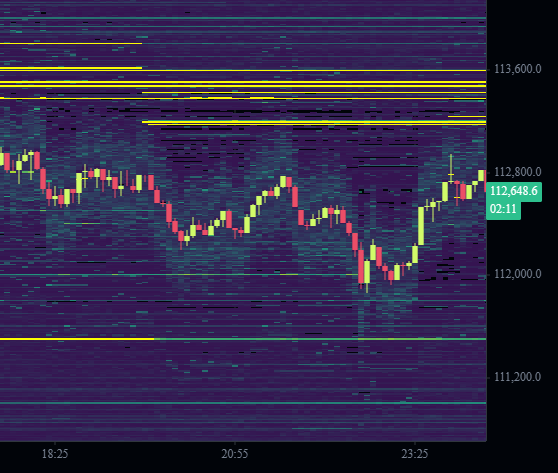Click the 113,600.0 price axis label
558x473 pixels.
tap(518, 69)
